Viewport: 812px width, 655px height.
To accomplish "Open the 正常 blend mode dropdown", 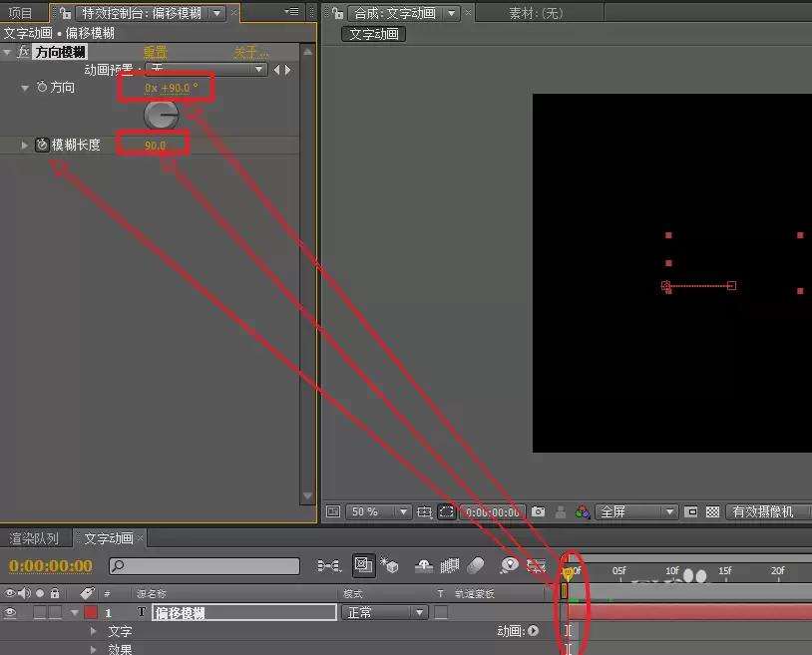I will 385,612.
